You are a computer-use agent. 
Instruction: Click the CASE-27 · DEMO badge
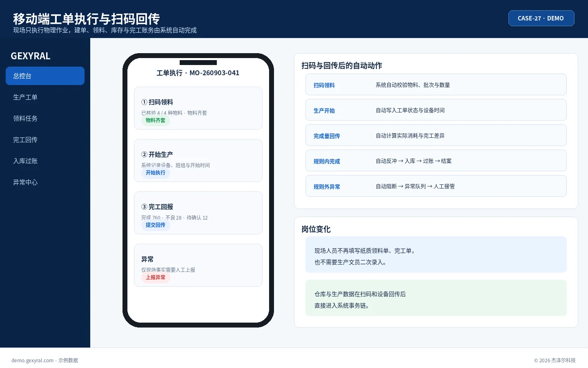click(x=541, y=18)
